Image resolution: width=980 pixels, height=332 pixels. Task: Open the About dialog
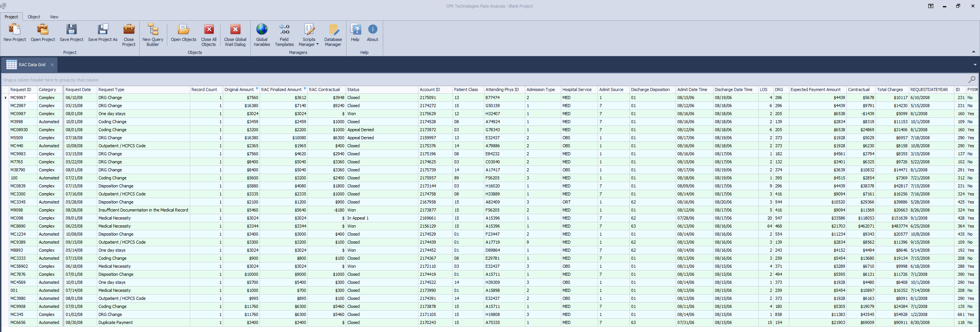372,33
